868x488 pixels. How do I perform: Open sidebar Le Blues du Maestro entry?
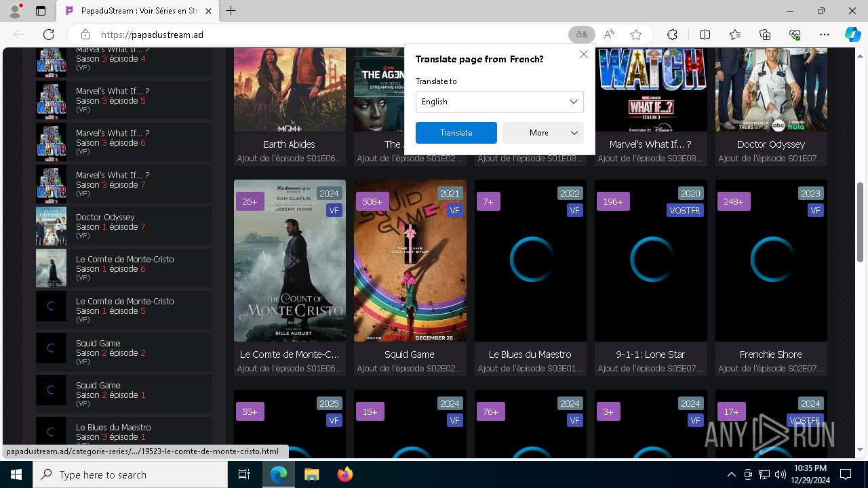tap(124, 432)
